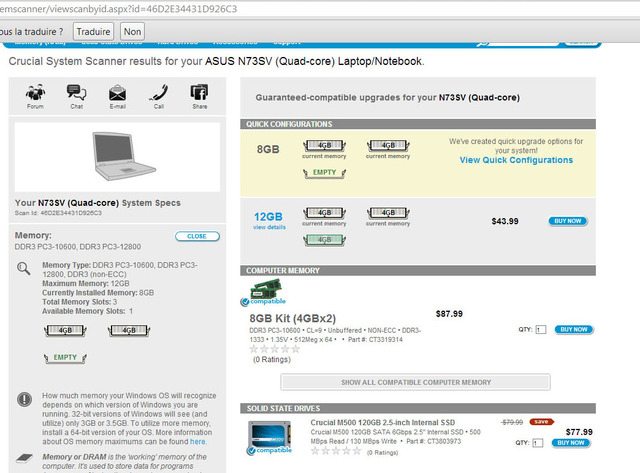Viewport: 640px width, 473px height.
Task: Edit quantity field for 8GB Kit
Action: pos(540,329)
